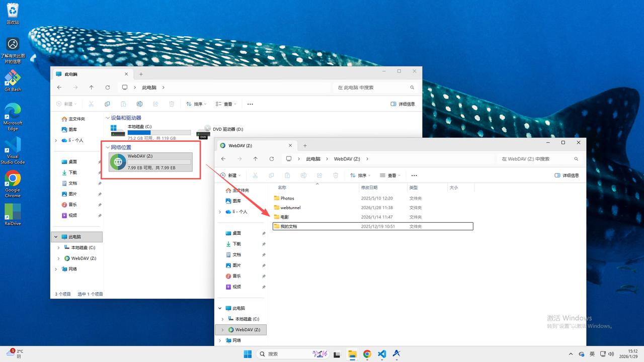Add a new tab in the WebDAV (Z:) window
644x362 pixels.
305,146
